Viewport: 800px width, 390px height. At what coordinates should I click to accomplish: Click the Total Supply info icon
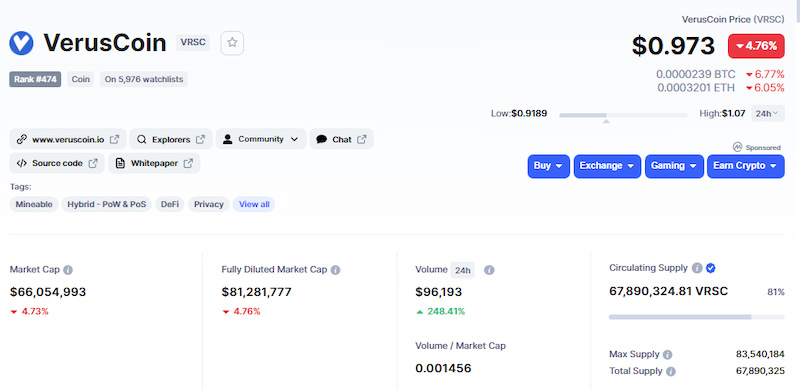(x=671, y=372)
